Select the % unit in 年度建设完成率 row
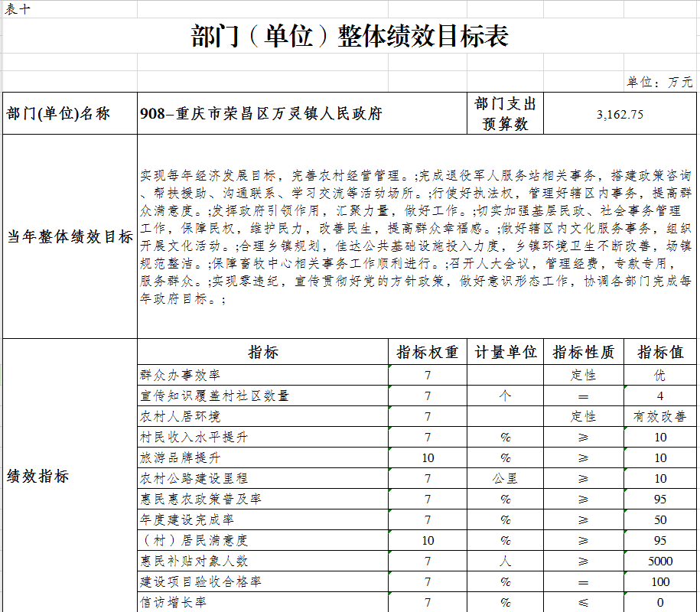The image size is (700, 612). (x=506, y=519)
